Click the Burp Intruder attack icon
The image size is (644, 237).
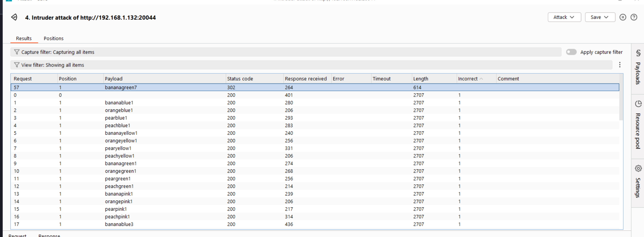tap(14, 17)
